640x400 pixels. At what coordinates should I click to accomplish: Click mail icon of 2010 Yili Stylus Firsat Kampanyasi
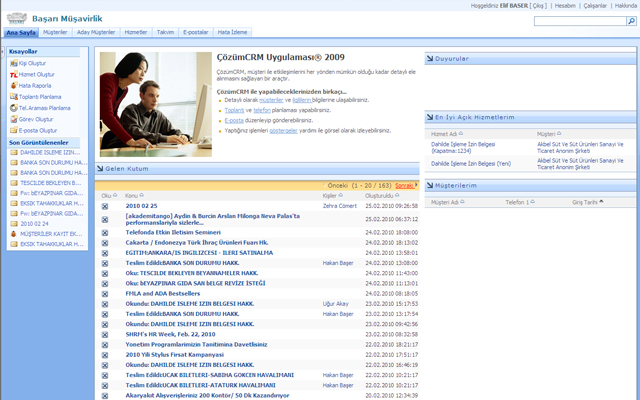click(x=105, y=355)
